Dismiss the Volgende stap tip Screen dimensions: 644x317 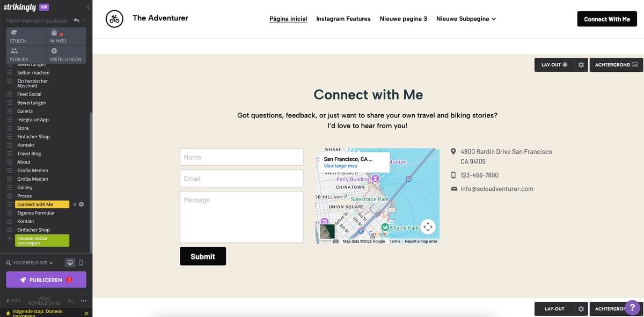[86, 313]
